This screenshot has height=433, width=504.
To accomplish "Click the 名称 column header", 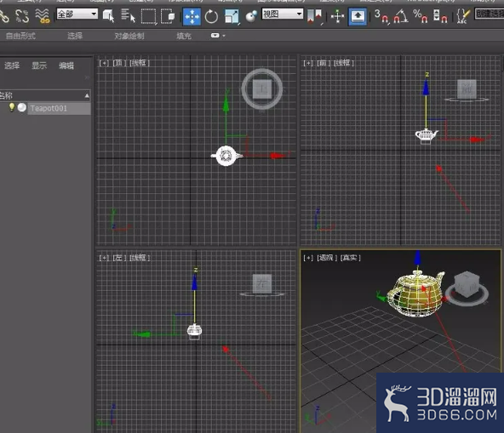I will click(x=44, y=95).
